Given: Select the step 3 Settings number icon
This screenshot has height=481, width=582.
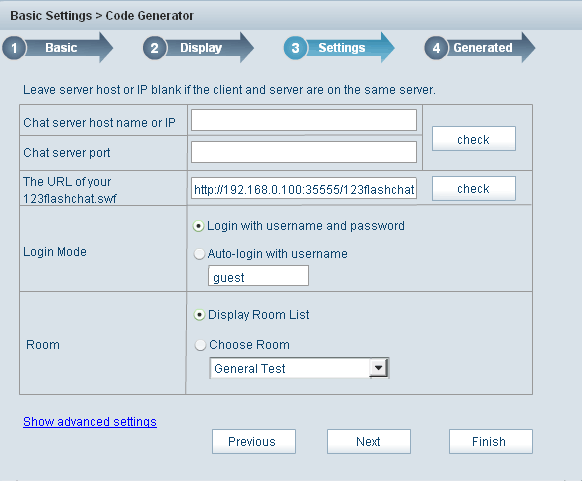Looking at the screenshot, I should click(295, 48).
